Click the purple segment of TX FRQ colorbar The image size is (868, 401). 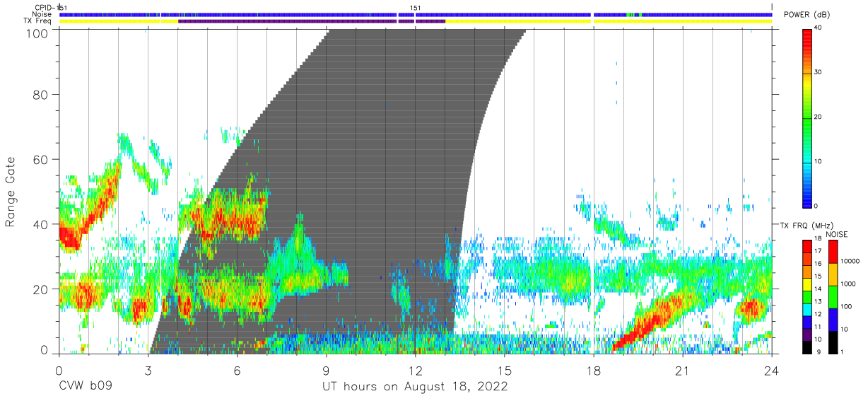(807, 334)
